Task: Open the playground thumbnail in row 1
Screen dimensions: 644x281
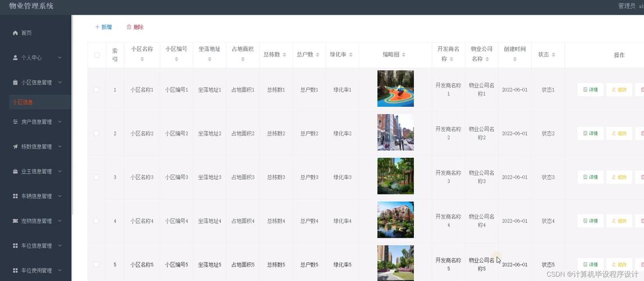Action: pyautogui.click(x=395, y=89)
